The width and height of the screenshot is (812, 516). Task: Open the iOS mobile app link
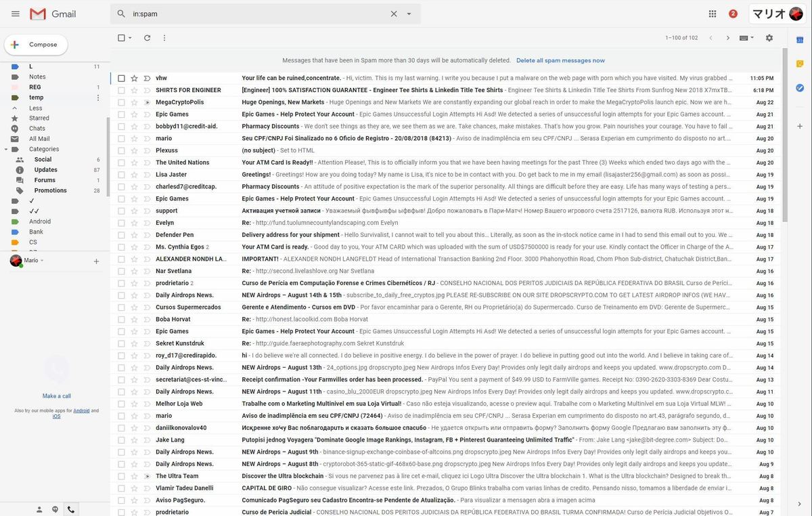pyautogui.click(x=57, y=416)
